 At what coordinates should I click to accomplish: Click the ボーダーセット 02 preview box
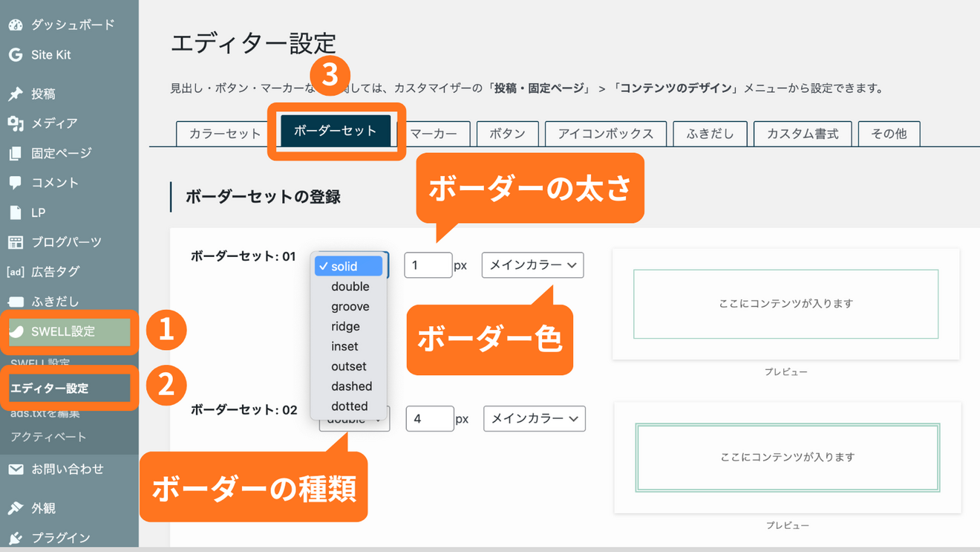pyautogui.click(x=788, y=458)
